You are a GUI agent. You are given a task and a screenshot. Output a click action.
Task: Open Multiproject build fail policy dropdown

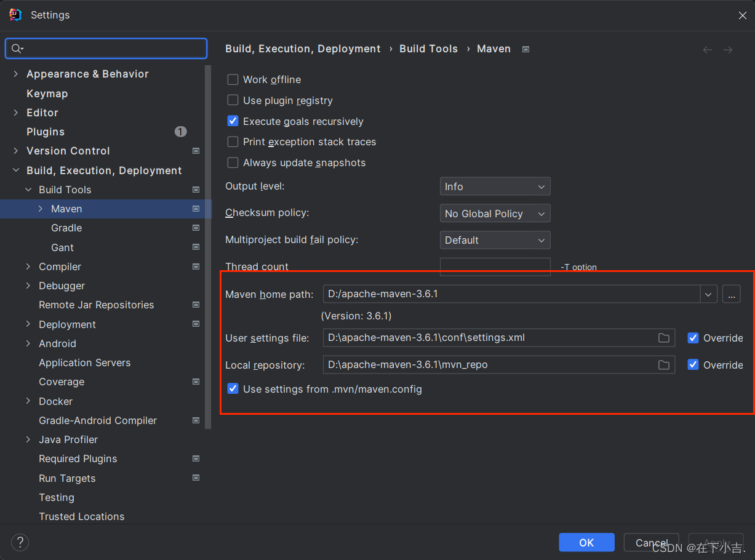point(495,240)
